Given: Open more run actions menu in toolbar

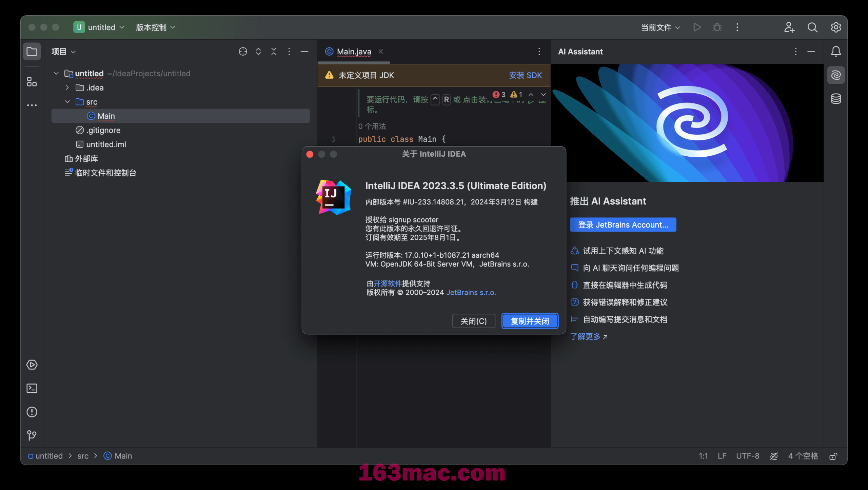Looking at the screenshot, I should [x=737, y=27].
